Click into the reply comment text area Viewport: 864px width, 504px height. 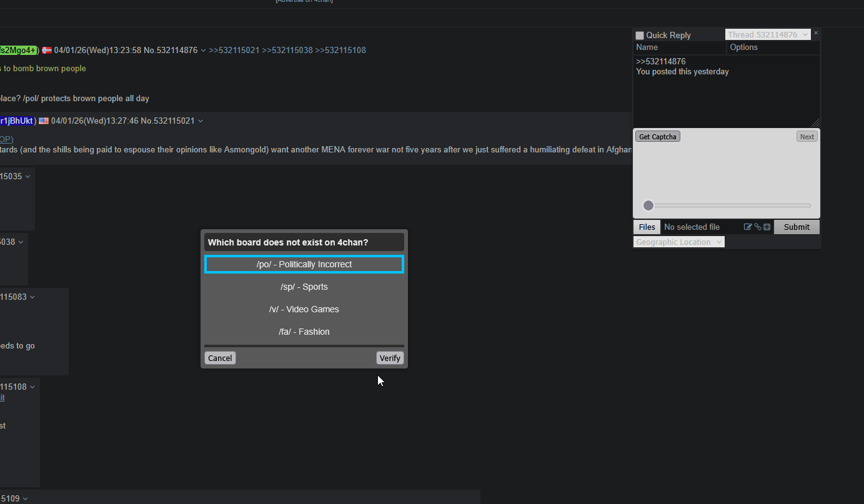(727, 91)
